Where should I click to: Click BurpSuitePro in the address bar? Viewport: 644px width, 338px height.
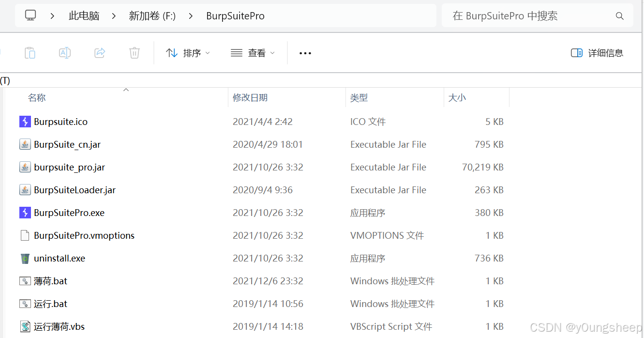click(x=236, y=16)
